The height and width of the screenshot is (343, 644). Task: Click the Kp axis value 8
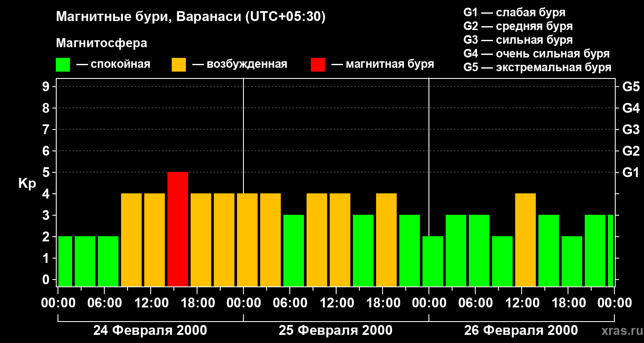(46, 108)
